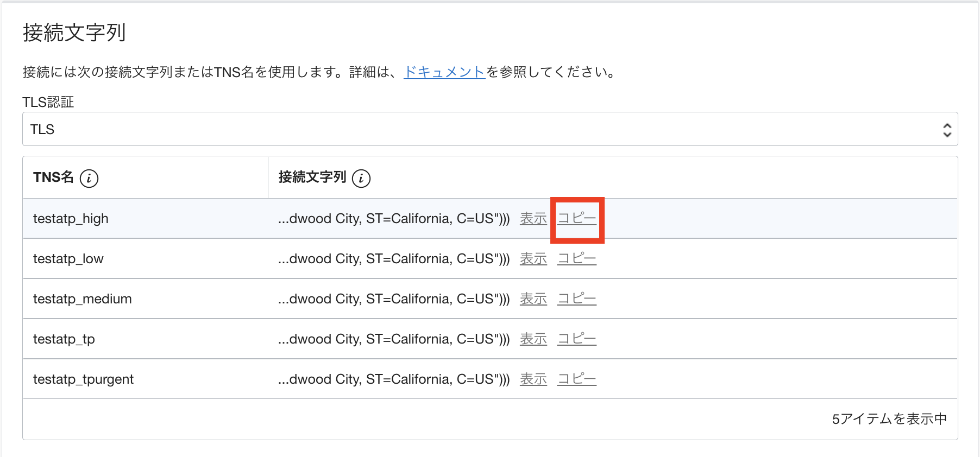
Task: Show the testatp_low connection string
Action: point(533,259)
